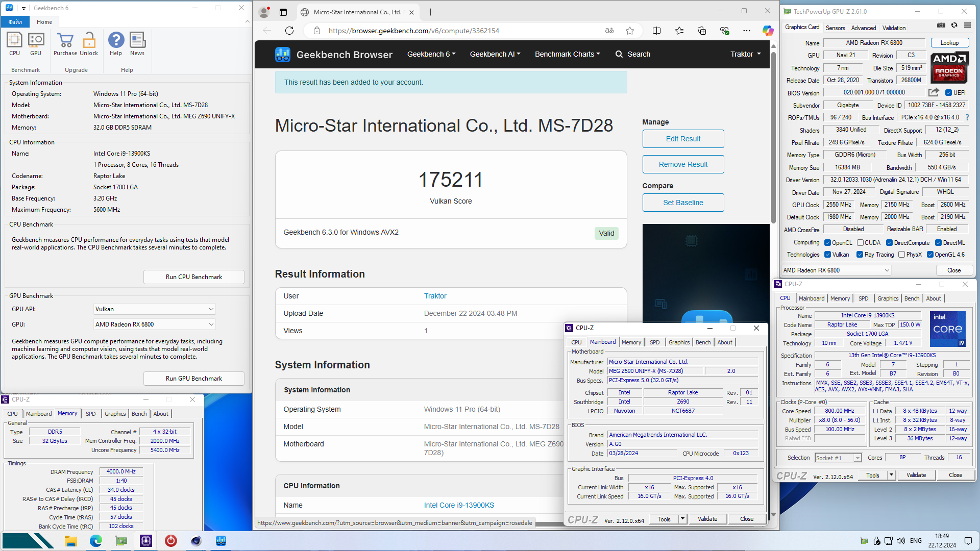Image resolution: width=980 pixels, height=551 pixels.
Task: Click the browser refresh icon
Action: click(289, 31)
